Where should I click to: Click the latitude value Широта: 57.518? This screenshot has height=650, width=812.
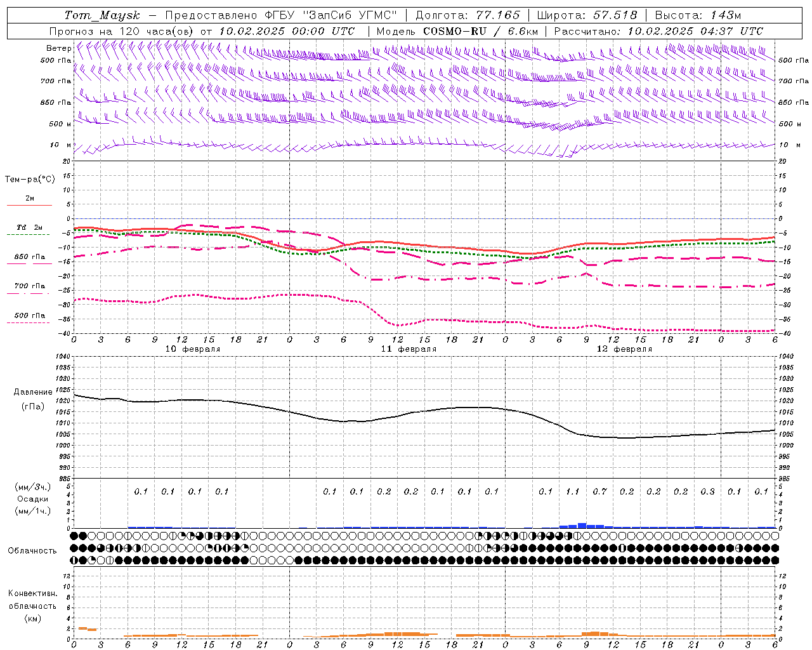click(x=587, y=15)
